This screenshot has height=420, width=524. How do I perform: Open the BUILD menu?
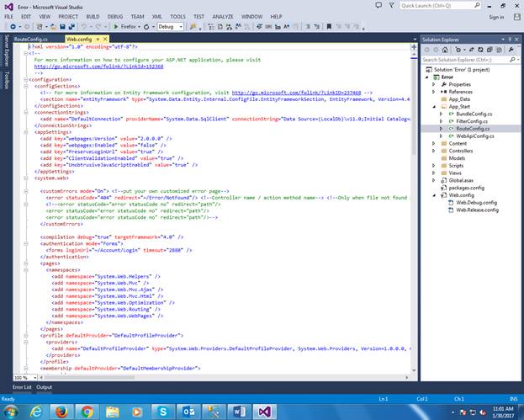pyautogui.click(x=94, y=16)
